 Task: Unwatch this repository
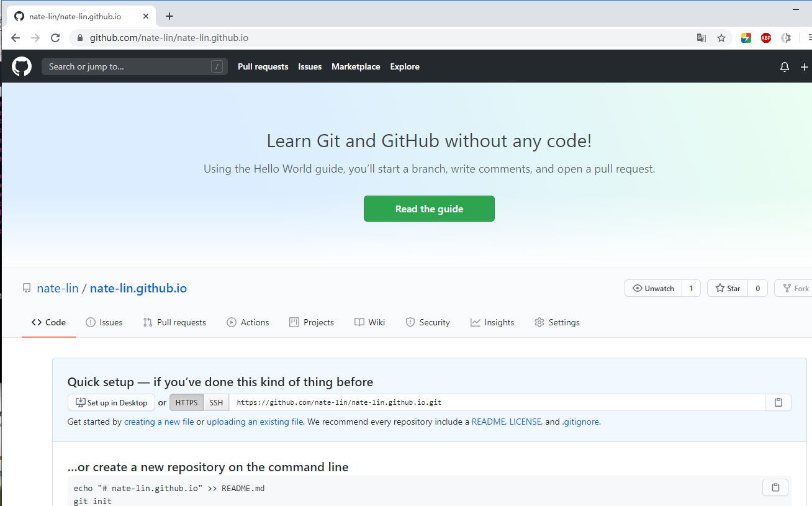coord(653,288)
